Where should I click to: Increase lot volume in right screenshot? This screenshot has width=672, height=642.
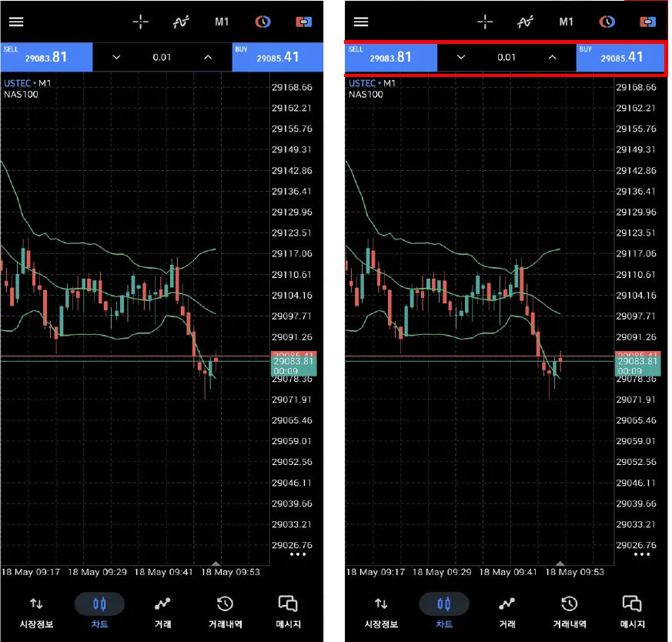[x=553, y=57]
